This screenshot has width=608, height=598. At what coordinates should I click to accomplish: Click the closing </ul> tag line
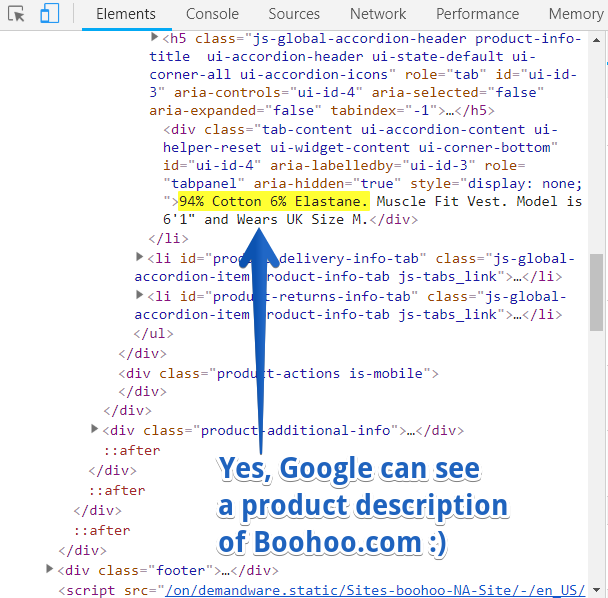pos(154,334)
